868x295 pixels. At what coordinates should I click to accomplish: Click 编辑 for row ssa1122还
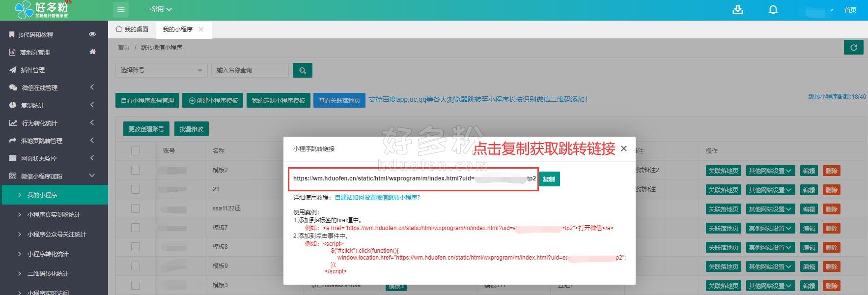pos(809,209)
